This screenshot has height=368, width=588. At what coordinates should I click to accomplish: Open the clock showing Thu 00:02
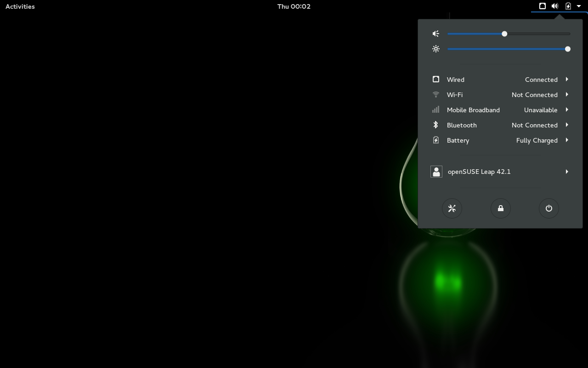[x=294, y=6]
